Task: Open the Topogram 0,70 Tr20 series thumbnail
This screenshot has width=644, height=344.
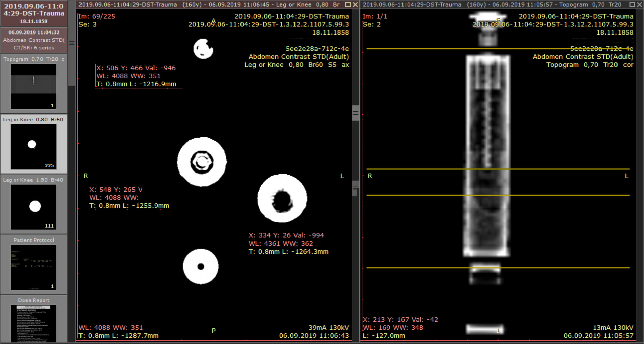Action: [x=34, y=86]
